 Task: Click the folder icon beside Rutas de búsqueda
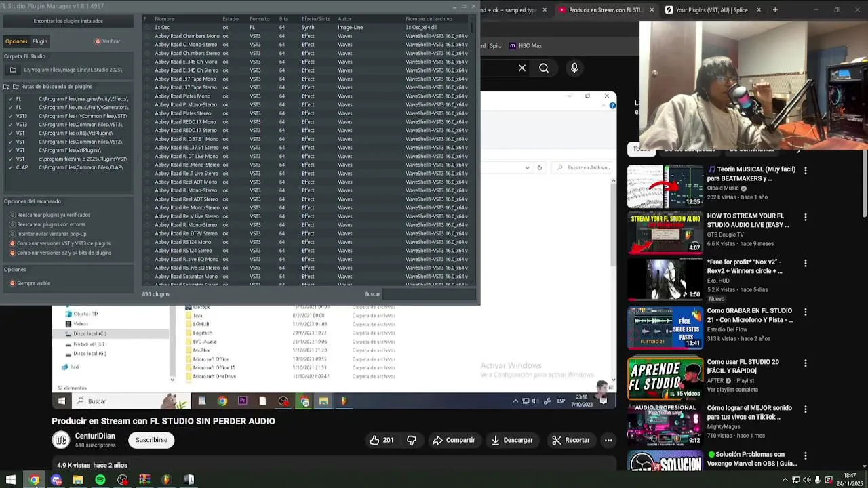tap(15, 87)
